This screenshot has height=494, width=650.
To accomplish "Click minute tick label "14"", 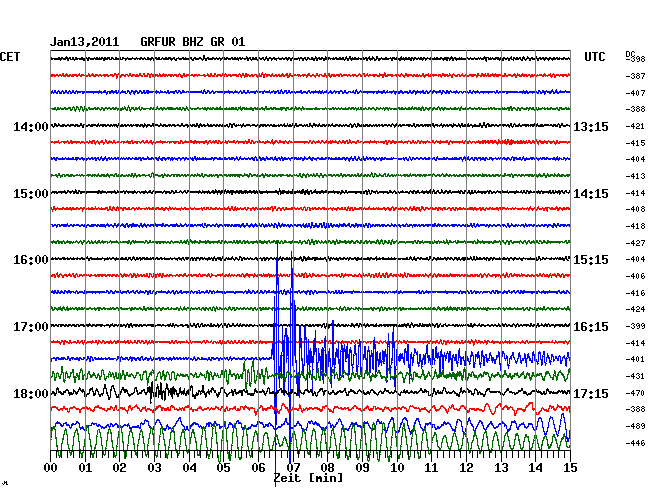I will coord(536,468).
